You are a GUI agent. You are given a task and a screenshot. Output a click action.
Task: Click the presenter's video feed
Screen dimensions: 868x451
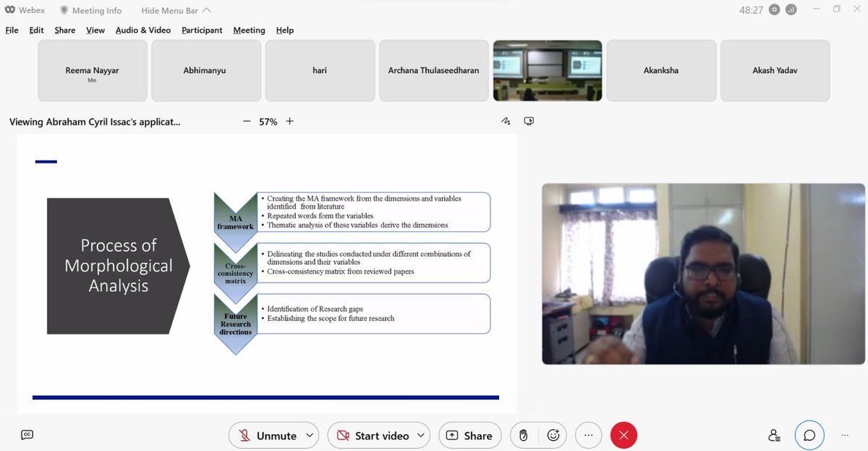pyautogui.click(x=703, y=273)
